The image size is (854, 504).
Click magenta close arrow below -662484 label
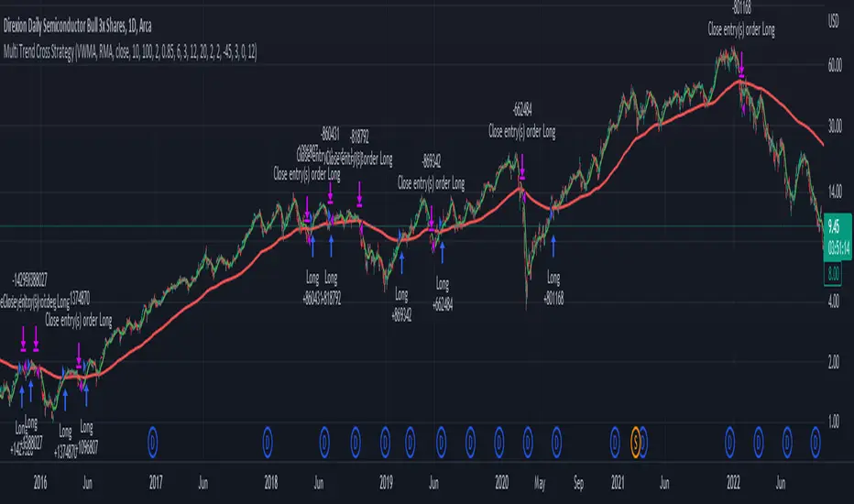[x=522, y=167]
